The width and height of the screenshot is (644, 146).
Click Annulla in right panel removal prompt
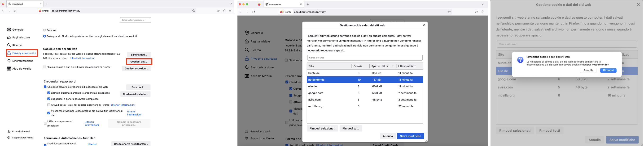pos(588,71)
